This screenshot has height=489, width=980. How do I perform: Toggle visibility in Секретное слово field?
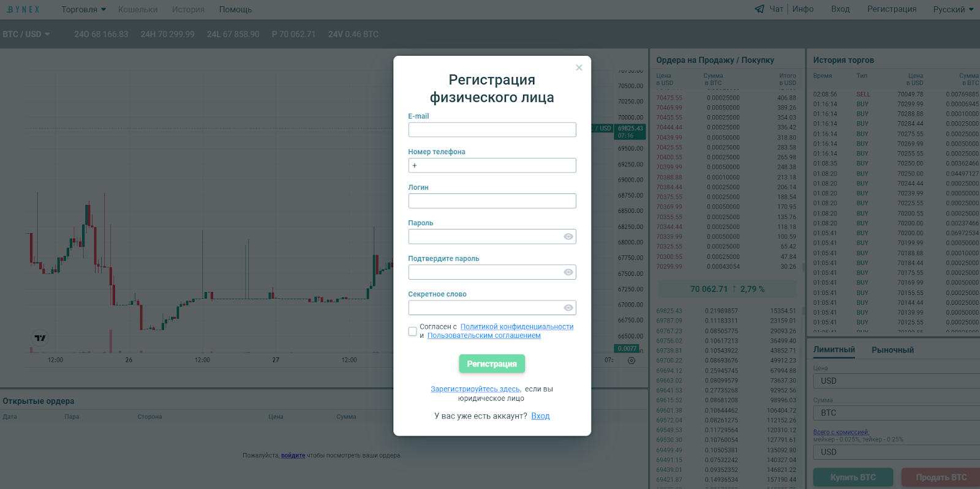(x=568, y=308)
